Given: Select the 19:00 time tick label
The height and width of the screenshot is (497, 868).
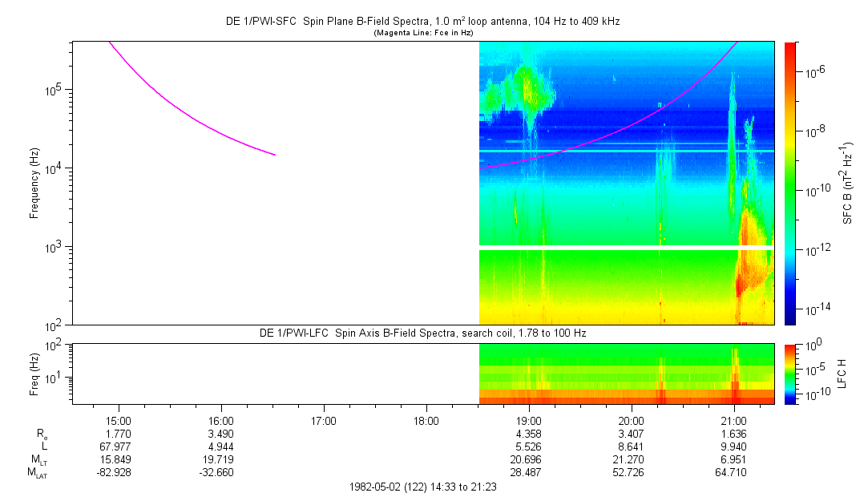Looking at the screenshot, I should click(529, 421).
